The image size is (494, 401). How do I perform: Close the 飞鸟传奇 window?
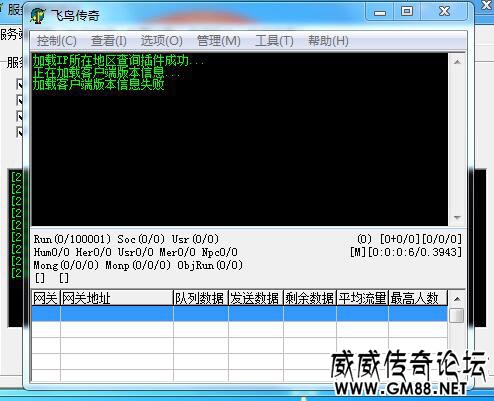coord(444,12)
